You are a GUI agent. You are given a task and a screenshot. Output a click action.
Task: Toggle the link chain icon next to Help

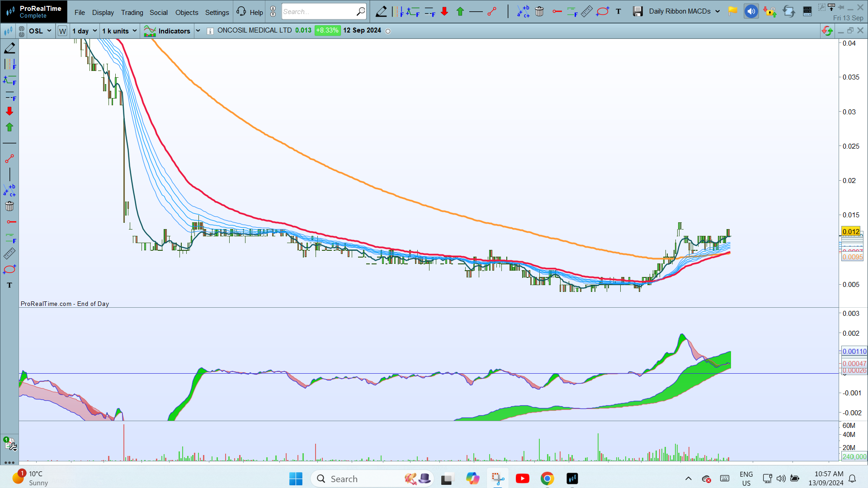point(273,11)
